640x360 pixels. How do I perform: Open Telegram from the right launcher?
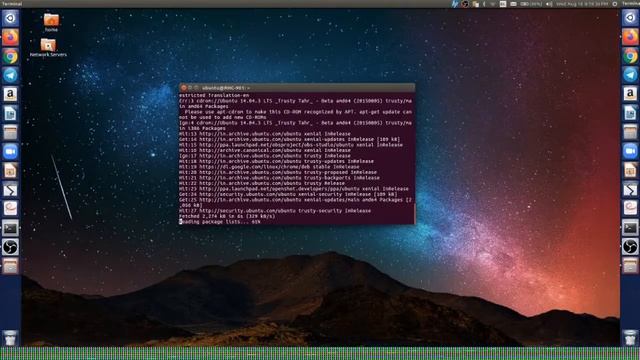(x=630, y=75)
